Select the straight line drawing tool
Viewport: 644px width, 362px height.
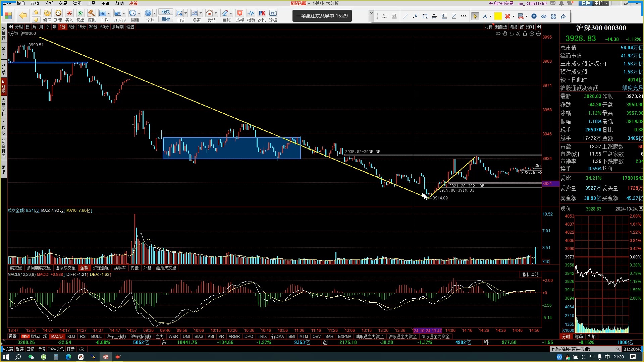tap(405, 16)
